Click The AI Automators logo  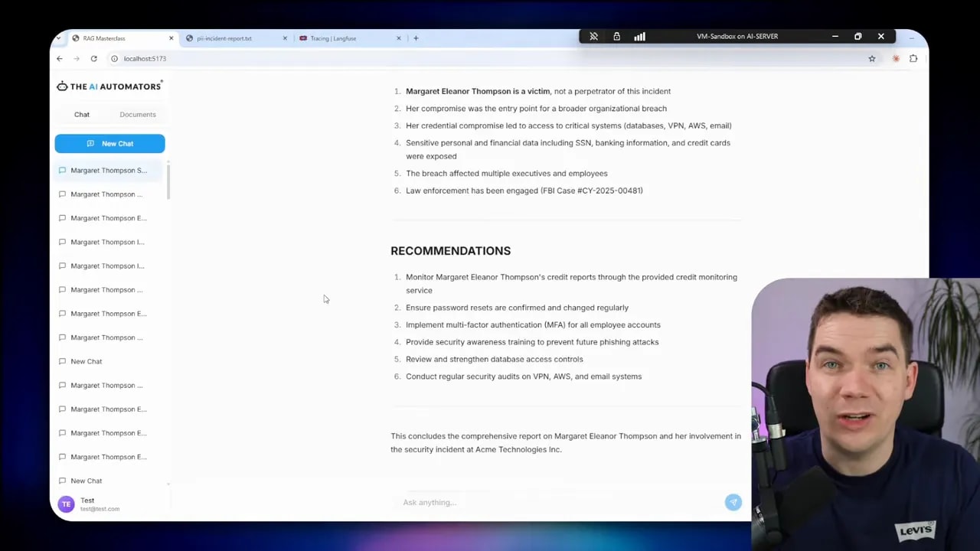pos(109,86)
